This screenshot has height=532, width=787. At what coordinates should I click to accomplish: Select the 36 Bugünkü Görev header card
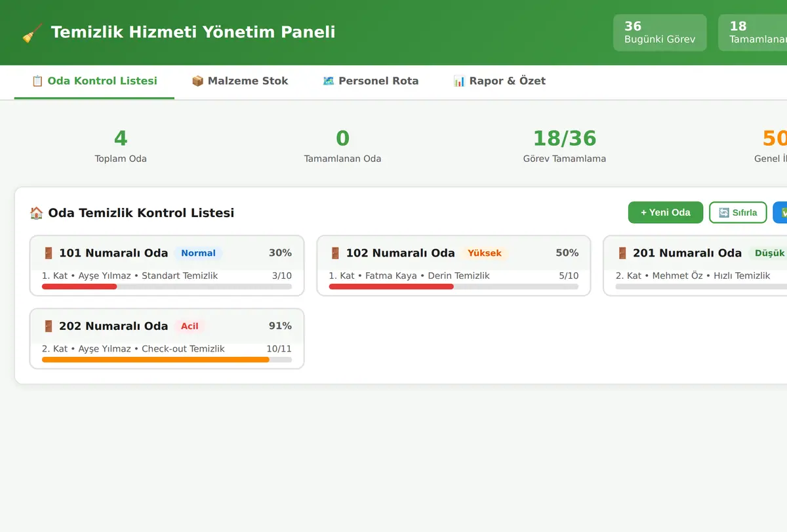660,33
